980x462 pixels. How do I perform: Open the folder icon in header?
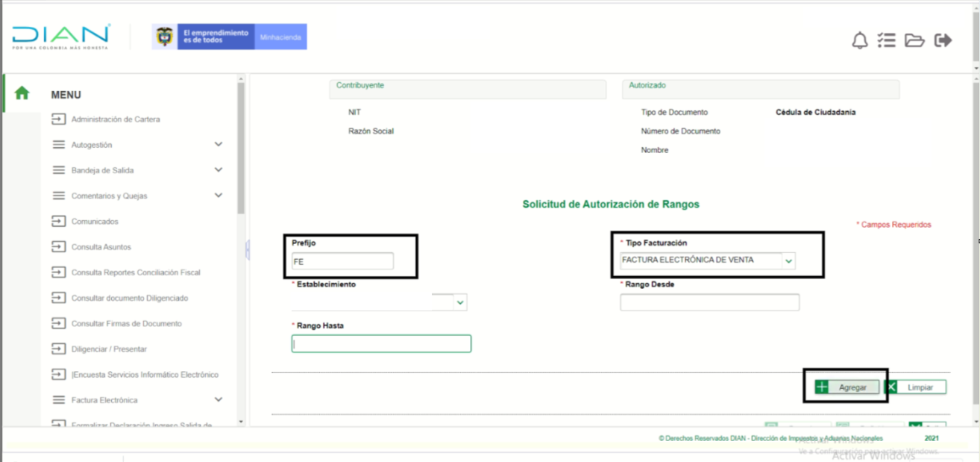click(x=914, y=40)
